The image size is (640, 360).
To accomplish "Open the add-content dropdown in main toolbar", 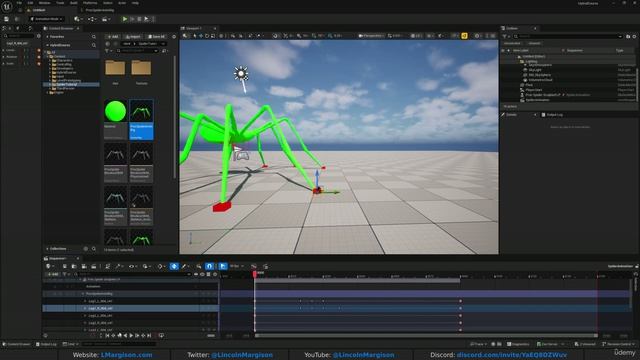I will click(x=77, y=19).
